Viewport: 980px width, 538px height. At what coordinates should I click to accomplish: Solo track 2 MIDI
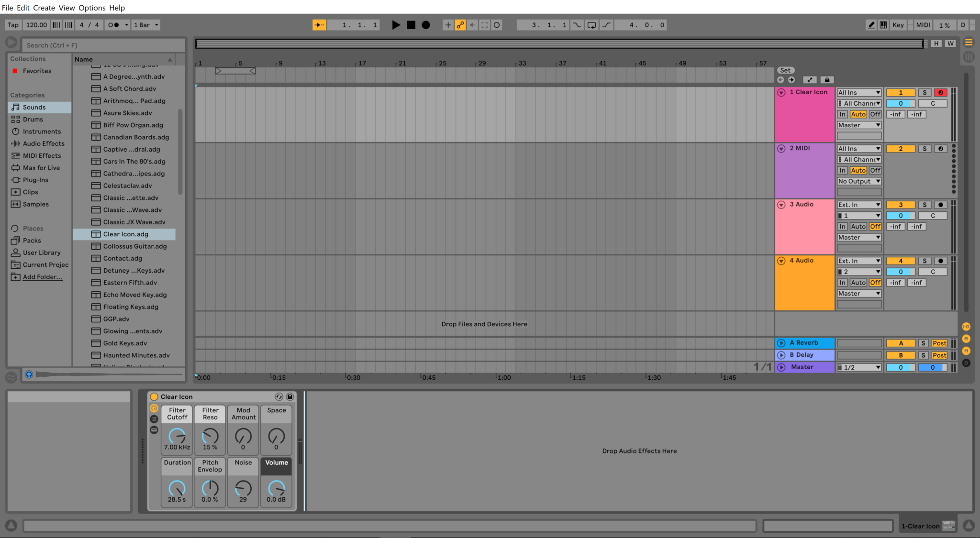coord(924,149)
